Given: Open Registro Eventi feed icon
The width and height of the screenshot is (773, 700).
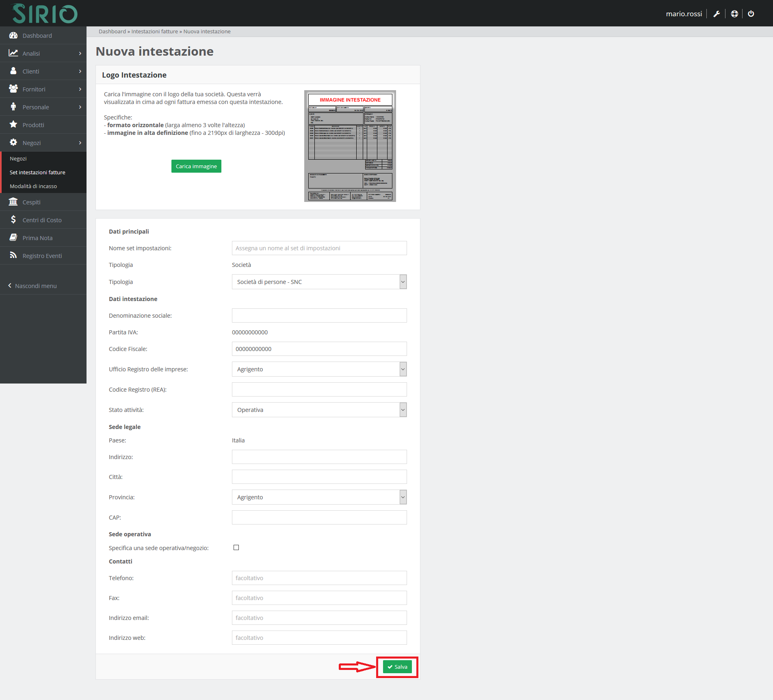Looking at the screenshot, I should pyautogui.click(x=13, y=256).
